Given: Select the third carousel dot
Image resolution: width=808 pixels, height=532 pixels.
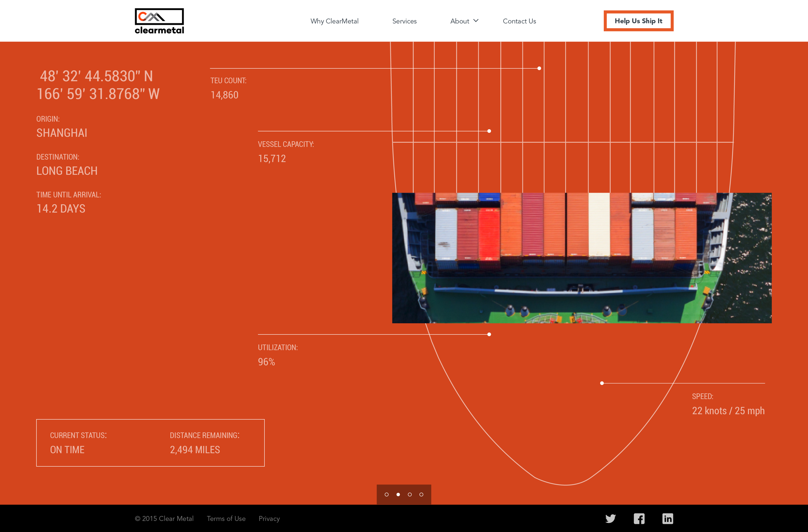Looking at the screenshot, I should (x=410, y=494).
